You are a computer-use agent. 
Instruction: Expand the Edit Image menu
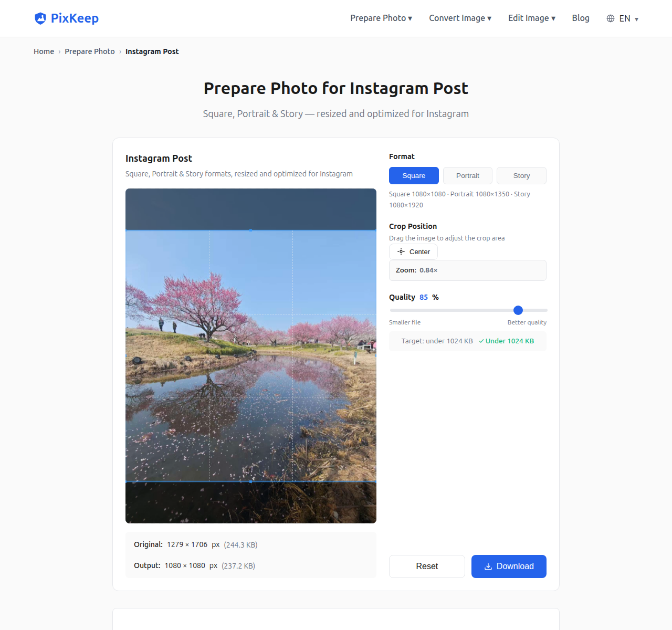point(531,18)
